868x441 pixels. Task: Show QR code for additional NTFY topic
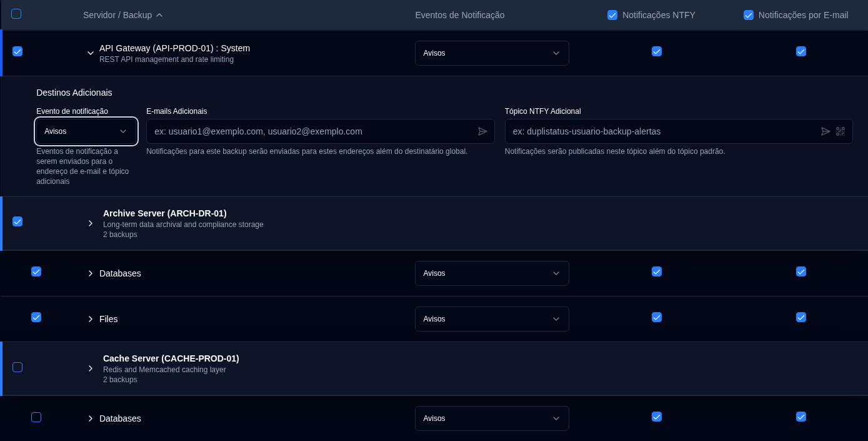841,131
